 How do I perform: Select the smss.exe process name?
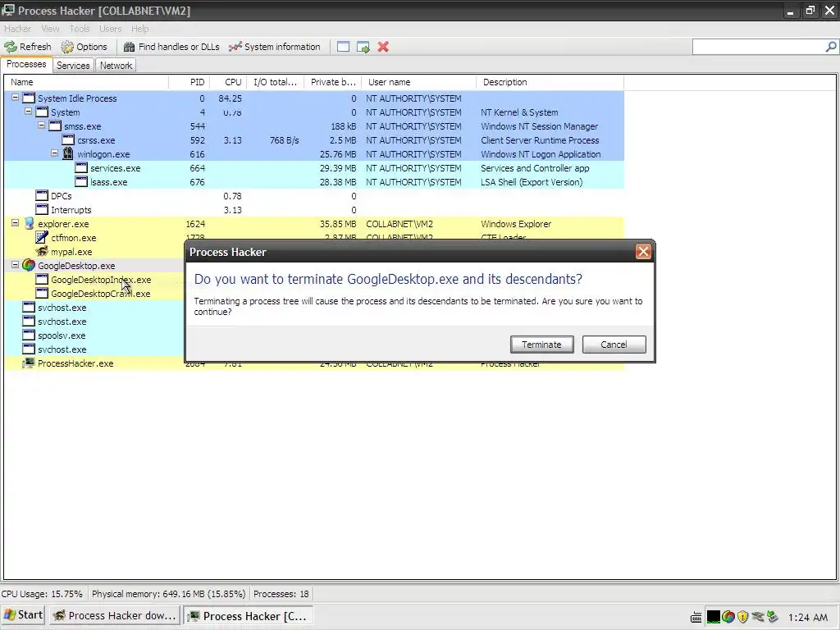(83, 126)
